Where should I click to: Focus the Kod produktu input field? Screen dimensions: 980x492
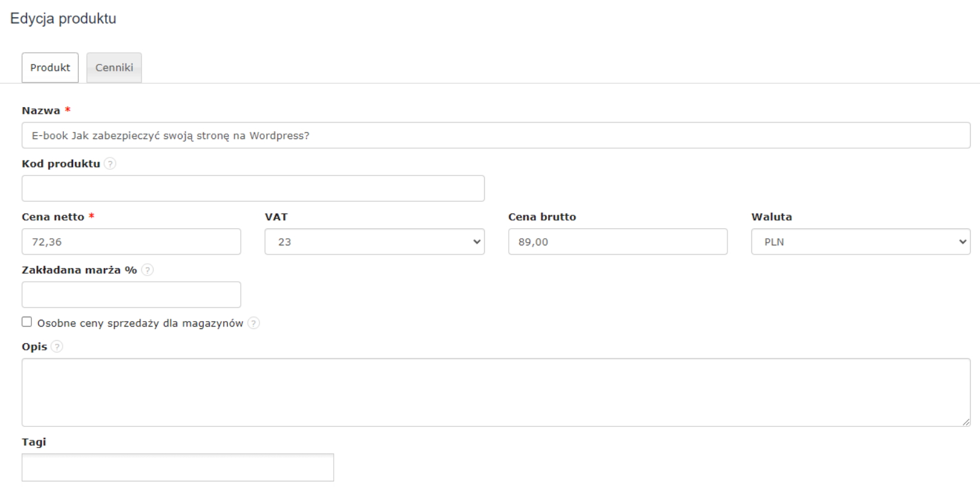click(253, 189)
